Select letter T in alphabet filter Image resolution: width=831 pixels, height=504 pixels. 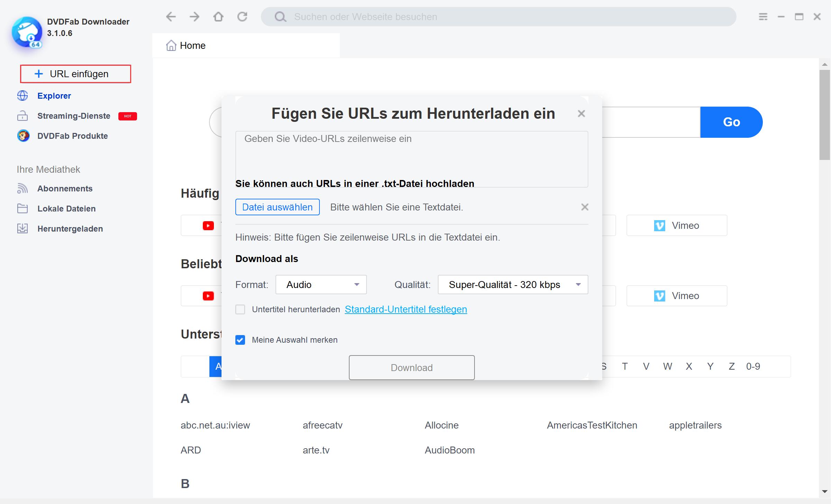pyautogui.click(x=625, y=367)
